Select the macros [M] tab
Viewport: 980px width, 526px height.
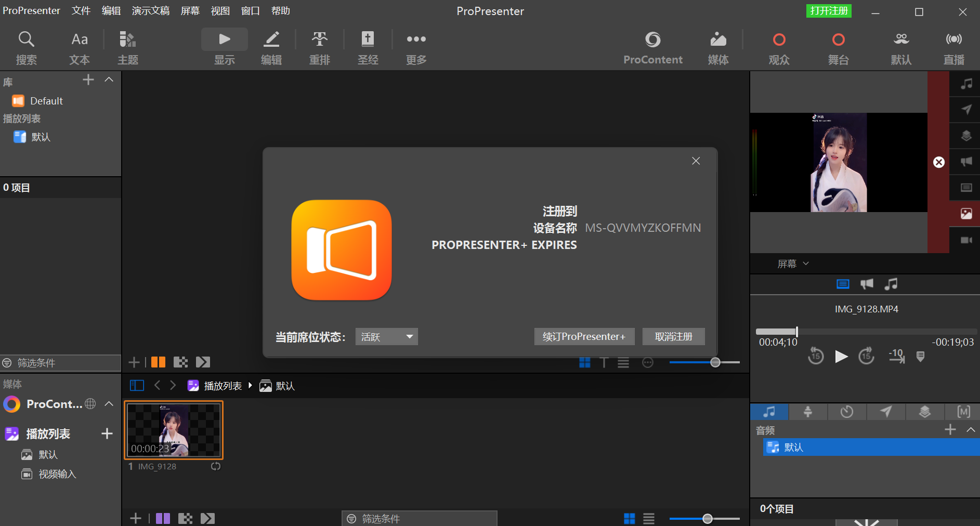(963, 412)
